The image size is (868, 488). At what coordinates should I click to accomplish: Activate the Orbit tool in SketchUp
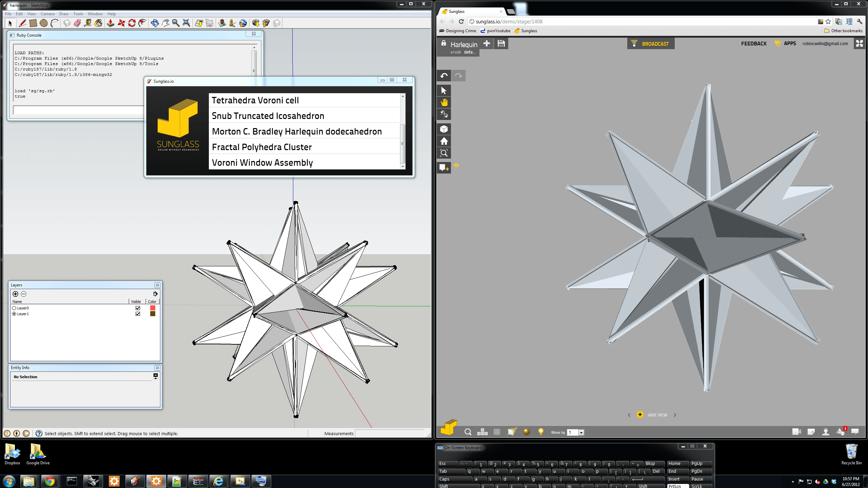(x=155, y=23)
